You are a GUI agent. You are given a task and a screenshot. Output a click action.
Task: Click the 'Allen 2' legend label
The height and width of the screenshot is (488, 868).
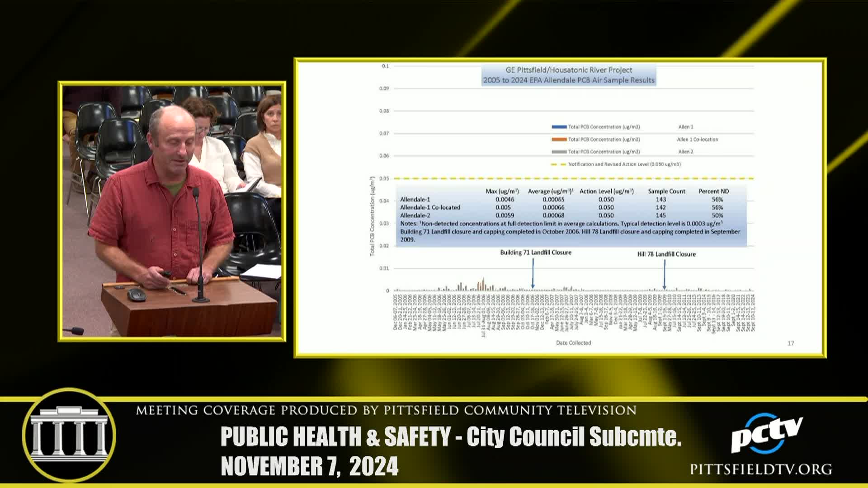[x=685, y=152]
